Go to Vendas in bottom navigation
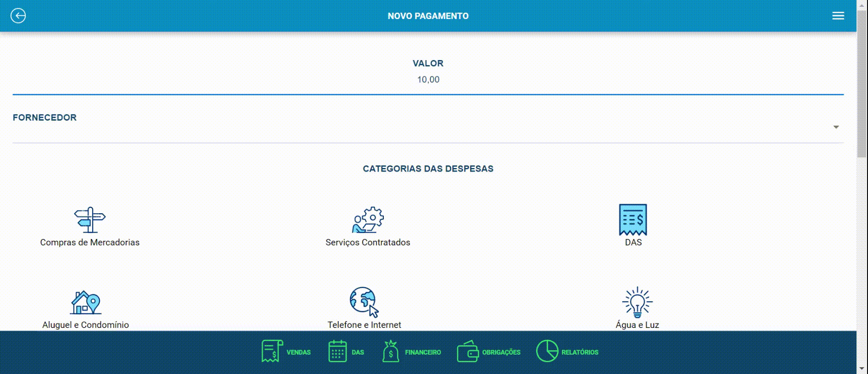The height and width of the screenshot is (374, 868). [x=286, y=352]
